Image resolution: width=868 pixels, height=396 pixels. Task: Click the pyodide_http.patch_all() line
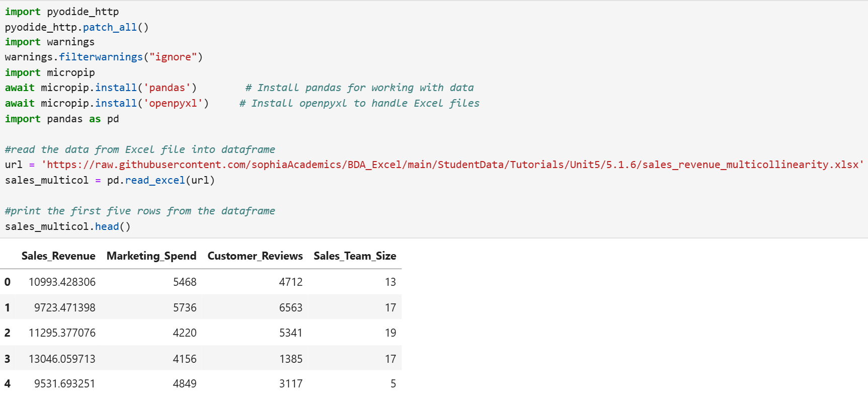(77, 27)
